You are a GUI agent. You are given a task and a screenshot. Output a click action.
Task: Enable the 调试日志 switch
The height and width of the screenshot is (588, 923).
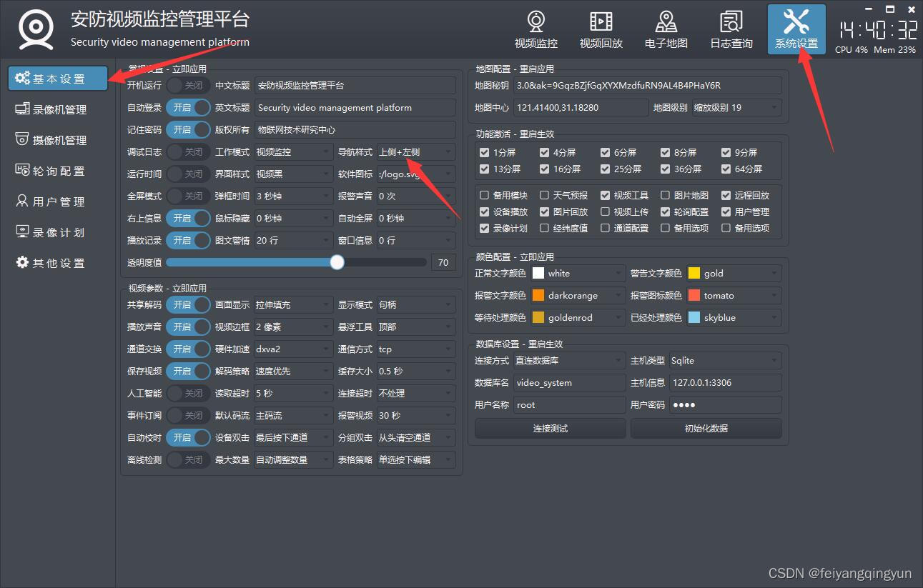(x=188, y=151)
